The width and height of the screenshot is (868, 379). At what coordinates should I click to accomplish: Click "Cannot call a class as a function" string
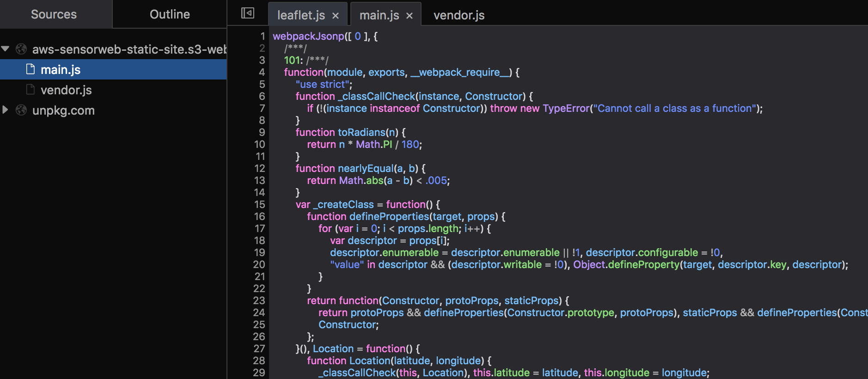tap(675, 108)
